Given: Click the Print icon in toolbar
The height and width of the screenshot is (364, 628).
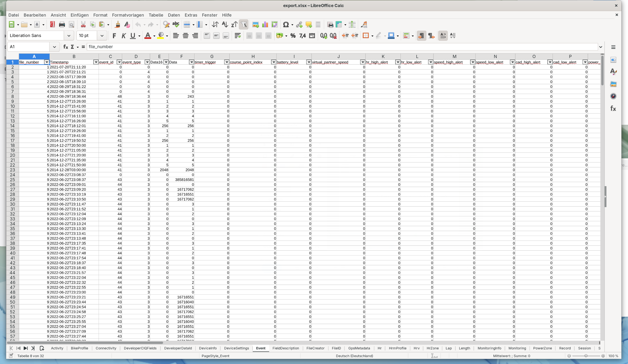Looking at the screenshot, I should (62, 24).
